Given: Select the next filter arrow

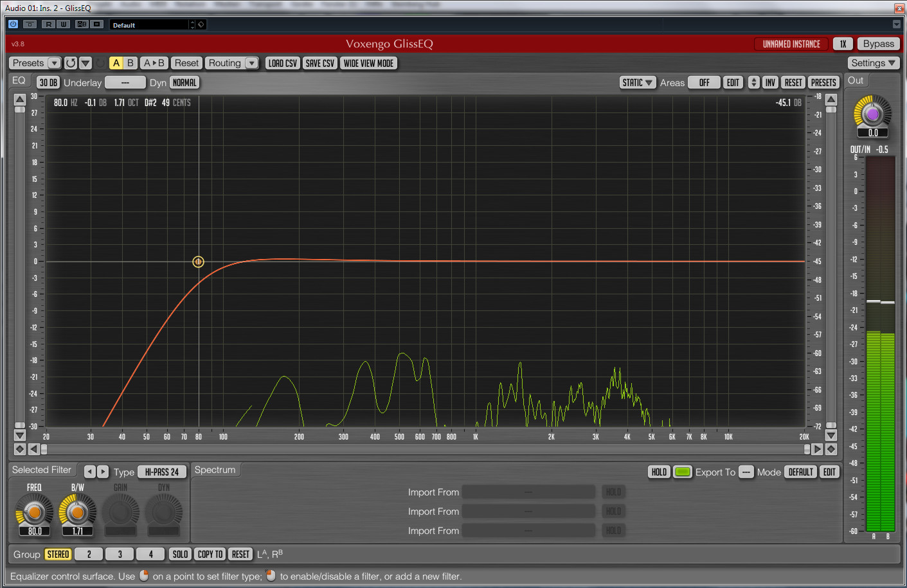Looking at the screenshot, I should tap(103, 472).
